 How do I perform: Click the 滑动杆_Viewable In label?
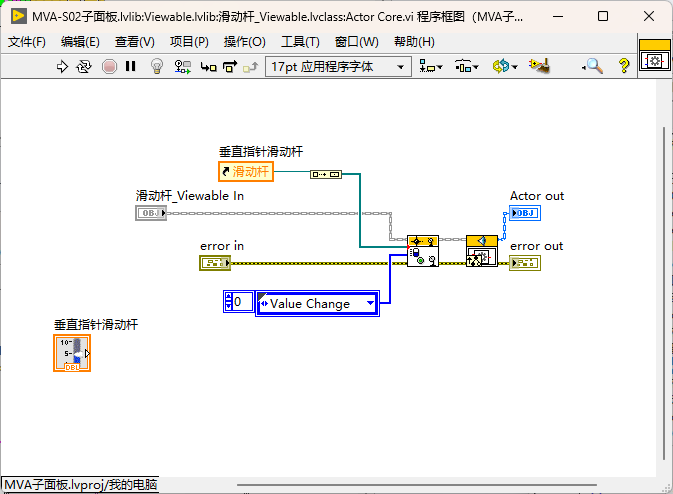coord(190,196)
